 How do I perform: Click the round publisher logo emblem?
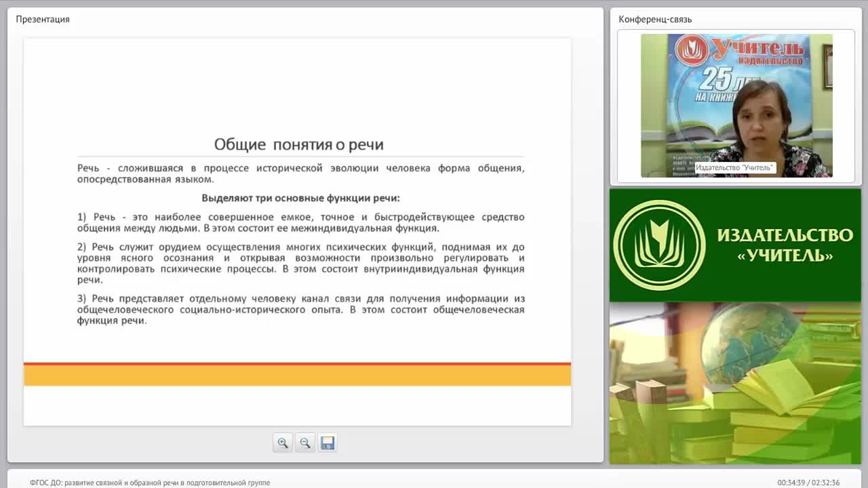click(659, 245)
